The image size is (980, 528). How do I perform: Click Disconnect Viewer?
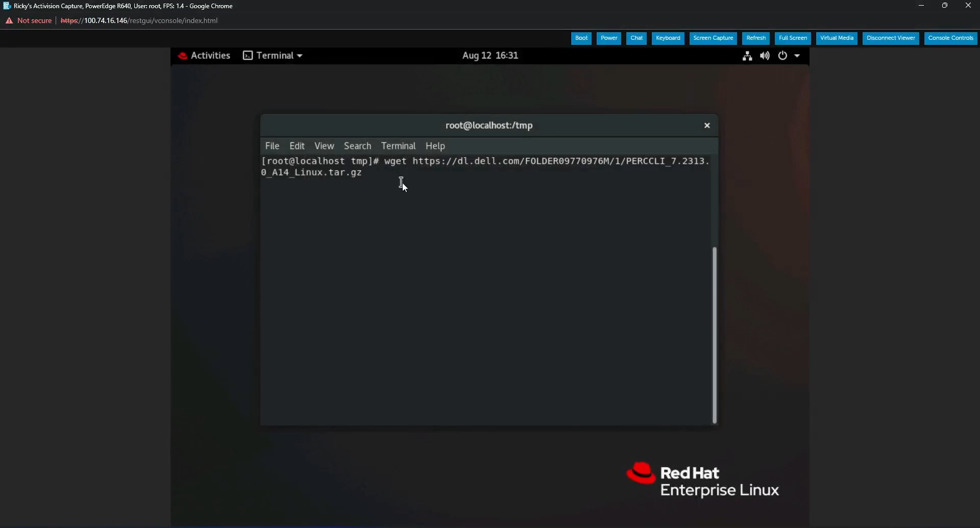891,38
